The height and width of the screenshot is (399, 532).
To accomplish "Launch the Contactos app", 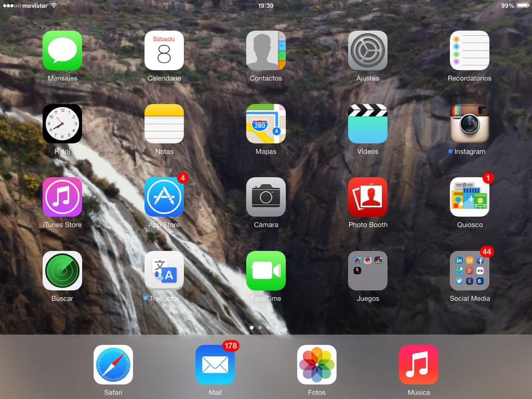I will pyautogui.click(x=266, y=50).
